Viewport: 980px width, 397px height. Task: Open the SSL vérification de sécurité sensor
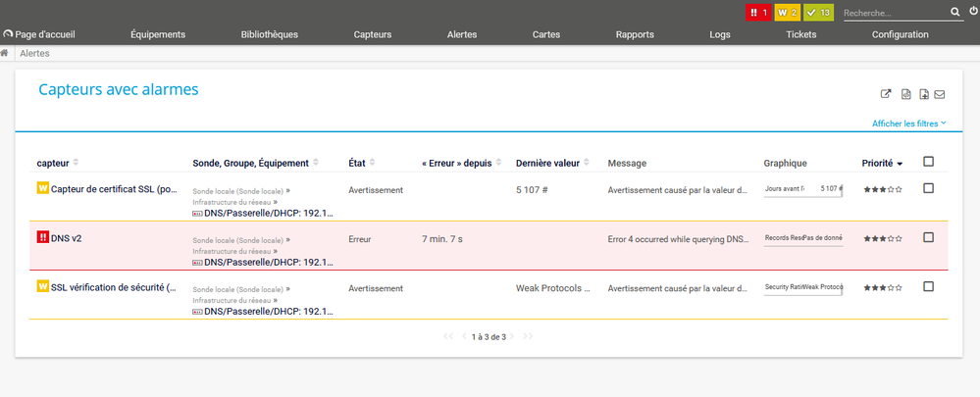pyautogui.click(x=113, y=287)
